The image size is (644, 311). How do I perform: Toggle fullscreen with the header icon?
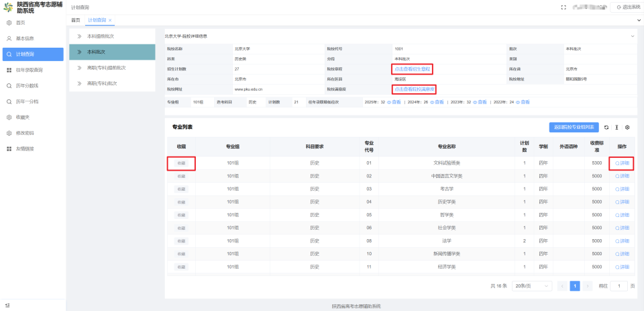(x=563, y=7)
